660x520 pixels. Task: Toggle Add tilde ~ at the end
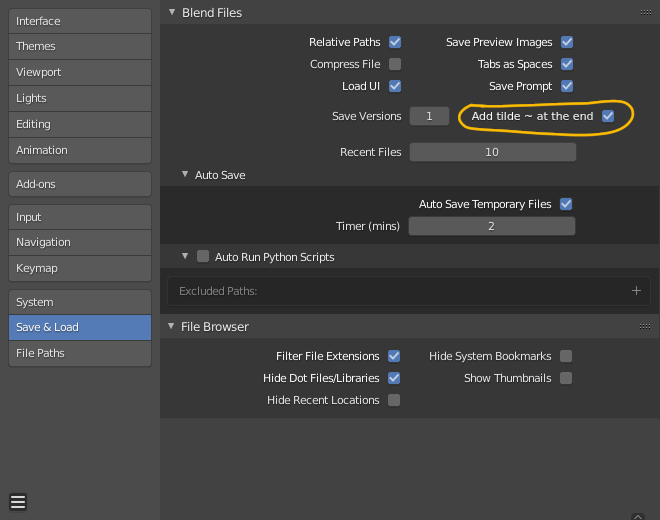click(608, 116)
